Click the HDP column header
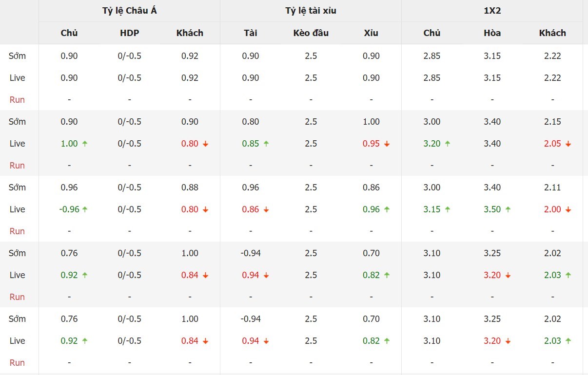The height and width of the screenshot is (375, 588). (x=129, y=33)
